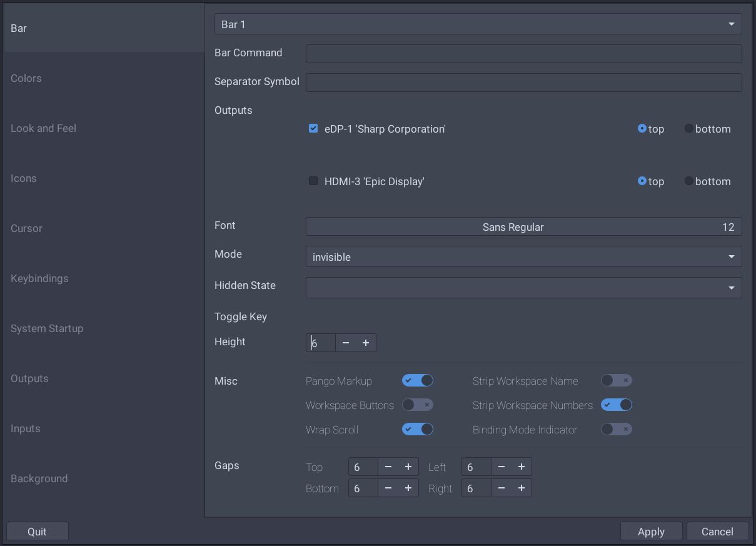Open the Outputs section

point(29,378)
